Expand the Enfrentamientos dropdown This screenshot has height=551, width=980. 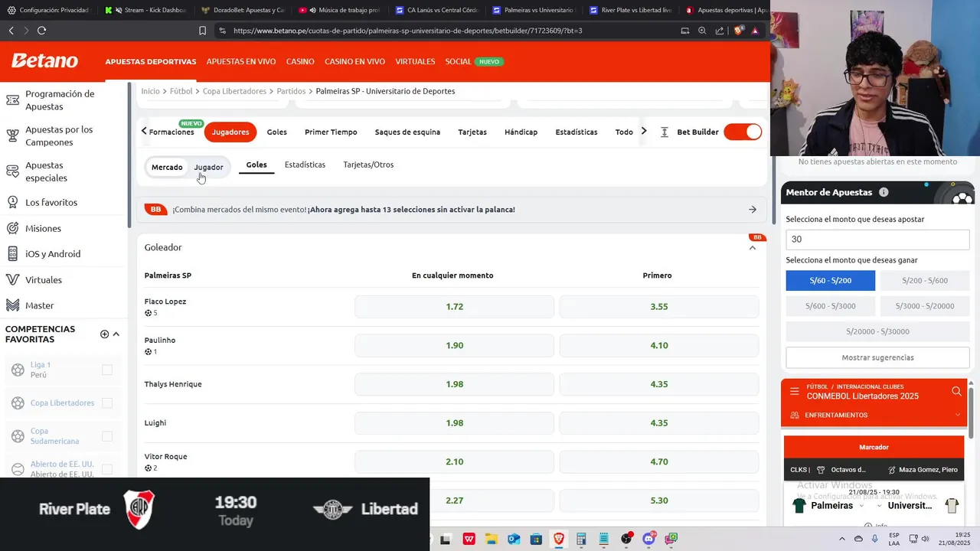[x=958, y=415]
